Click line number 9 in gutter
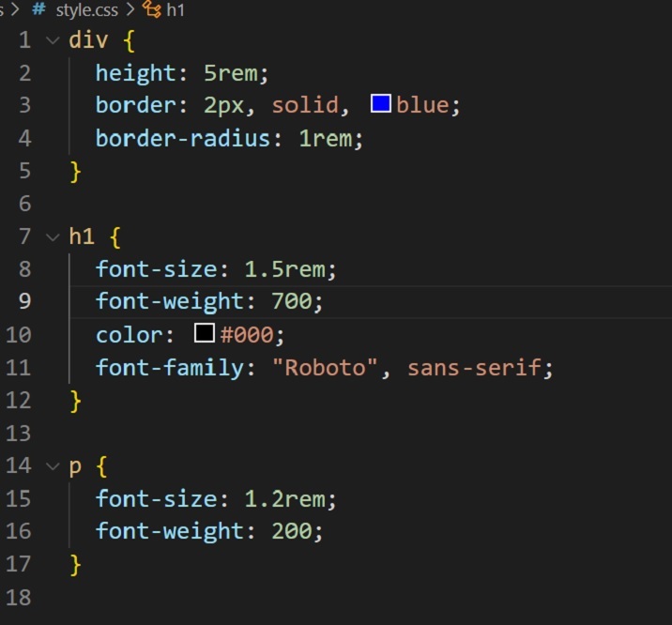This screenshot has height=625, width=672. (x=24, y=301)
